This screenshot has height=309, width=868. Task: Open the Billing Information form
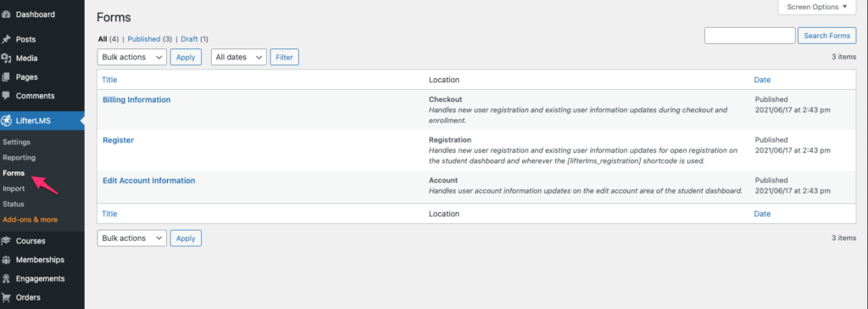[136, 100]
